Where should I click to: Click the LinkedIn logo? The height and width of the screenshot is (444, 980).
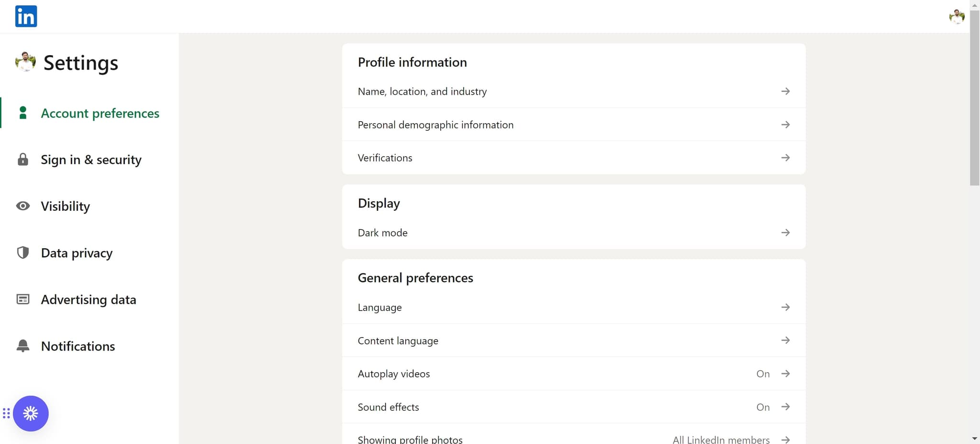pyautogui.click(x=26, y=16)
